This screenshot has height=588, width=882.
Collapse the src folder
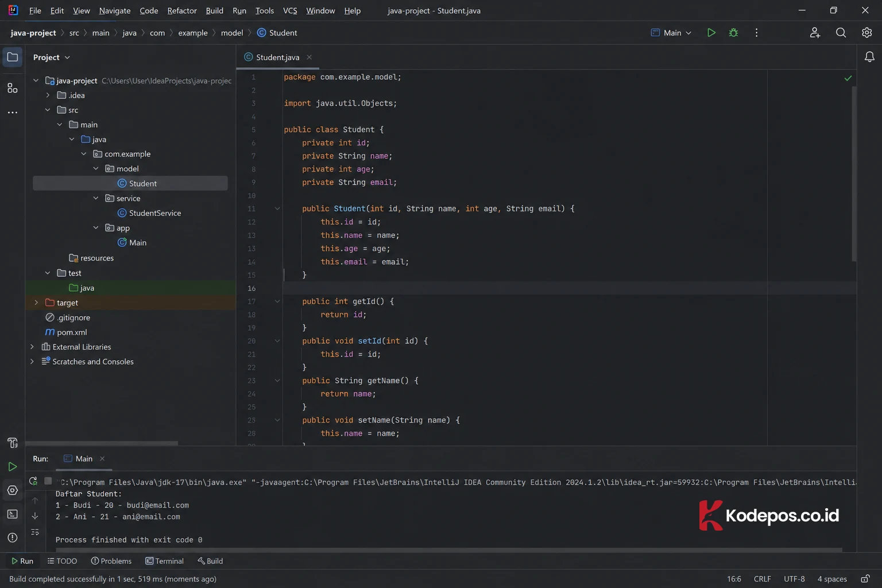[48, 110]
